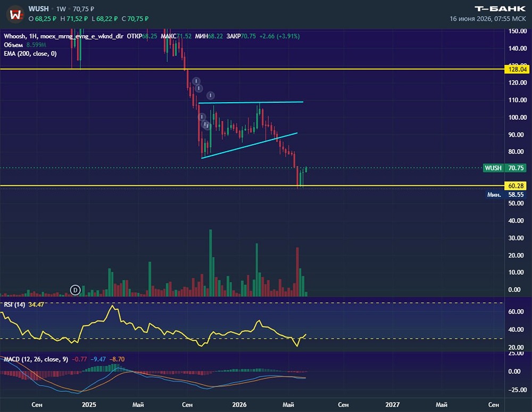The image size is (532, 412).
Task: Click the tall red volume bar near Май 2026
Action: click(297, 271)
